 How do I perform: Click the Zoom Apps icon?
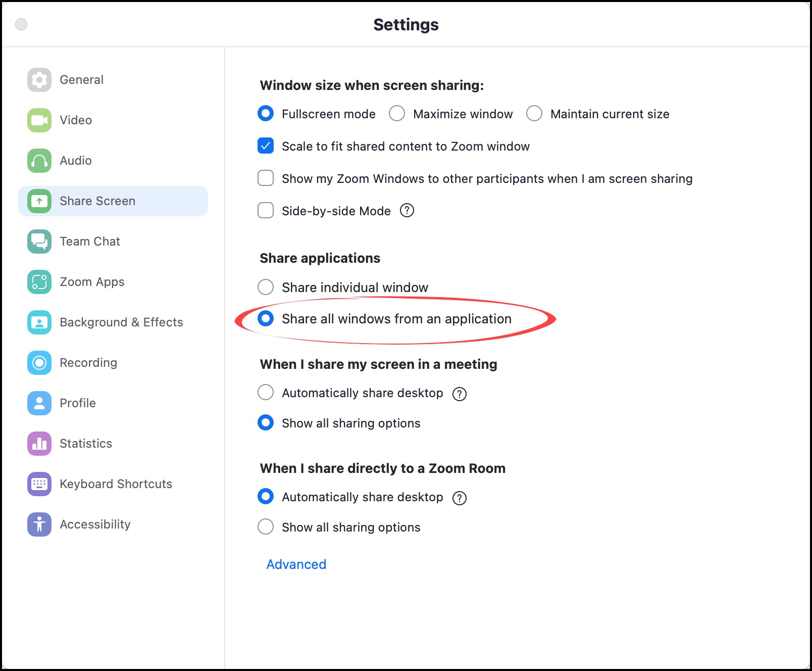[x=39, y=282]
